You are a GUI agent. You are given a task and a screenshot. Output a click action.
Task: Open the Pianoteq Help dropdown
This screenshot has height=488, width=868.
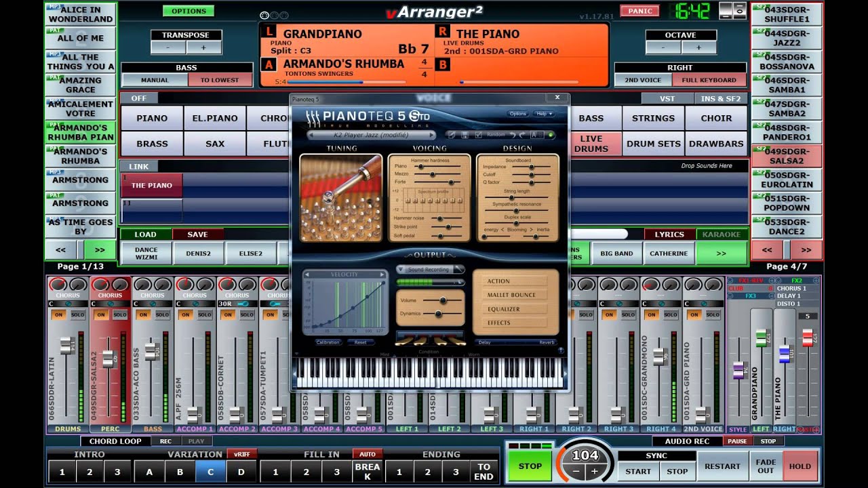click(543, 114)
